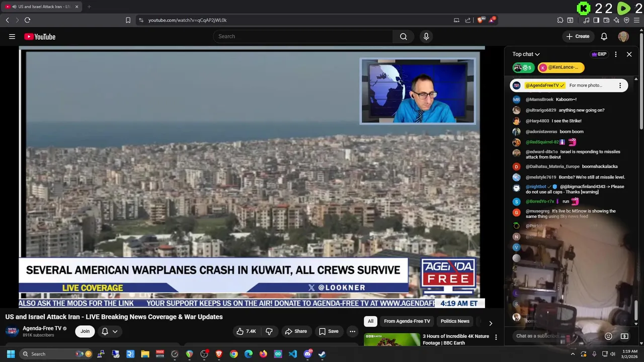Screen dimensions: 644x362
Task: Click the address bar URL
Action: [x=187, y=20]
